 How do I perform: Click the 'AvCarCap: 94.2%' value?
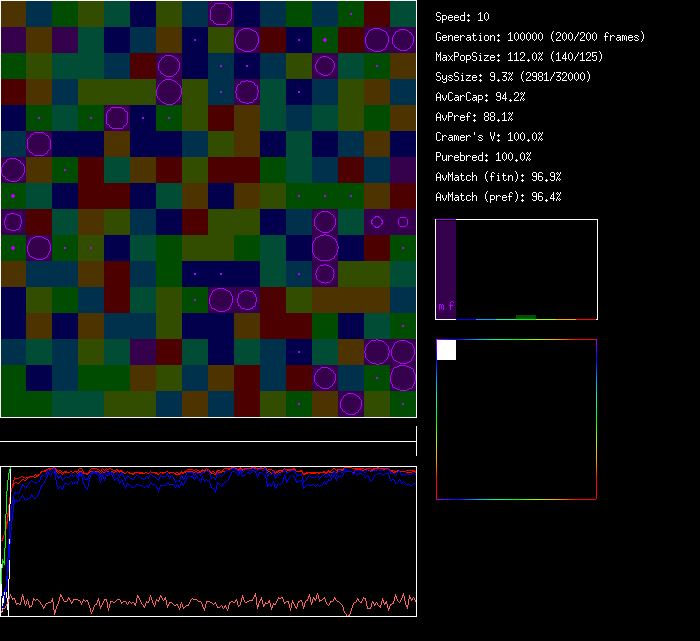pos(481,97)
